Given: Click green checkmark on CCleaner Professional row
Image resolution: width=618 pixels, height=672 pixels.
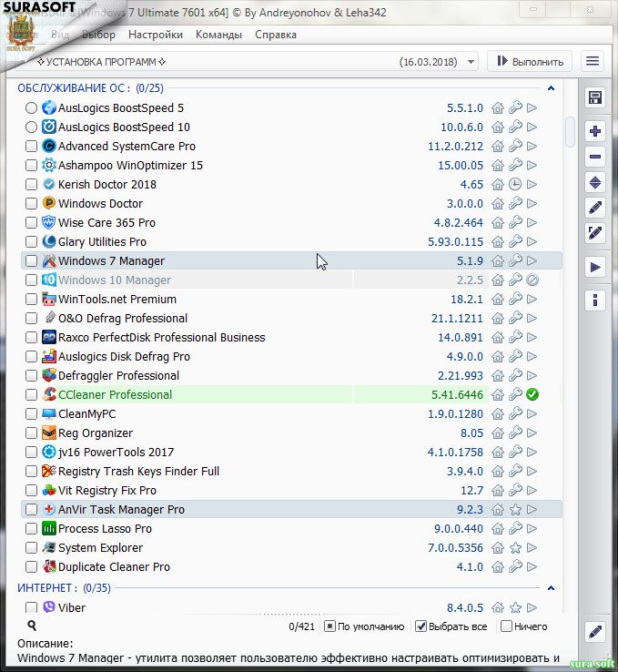Looking at the screenshot, I should (532, 394).
